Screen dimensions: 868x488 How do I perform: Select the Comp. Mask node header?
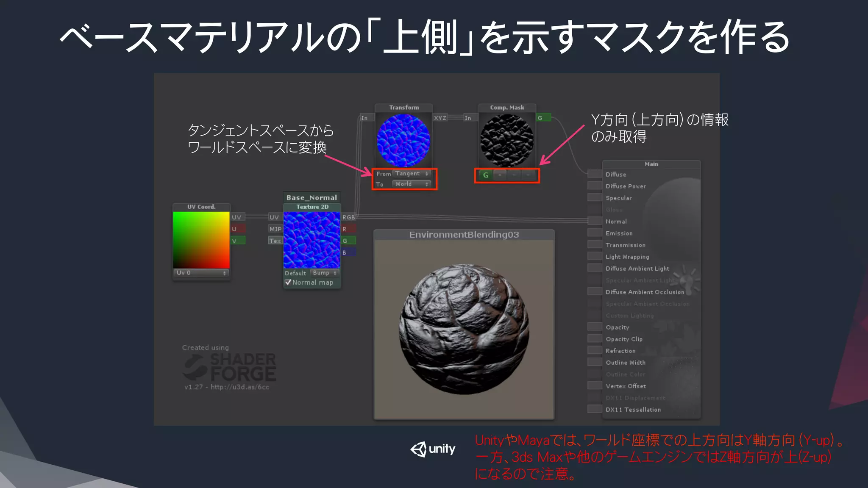507,108
